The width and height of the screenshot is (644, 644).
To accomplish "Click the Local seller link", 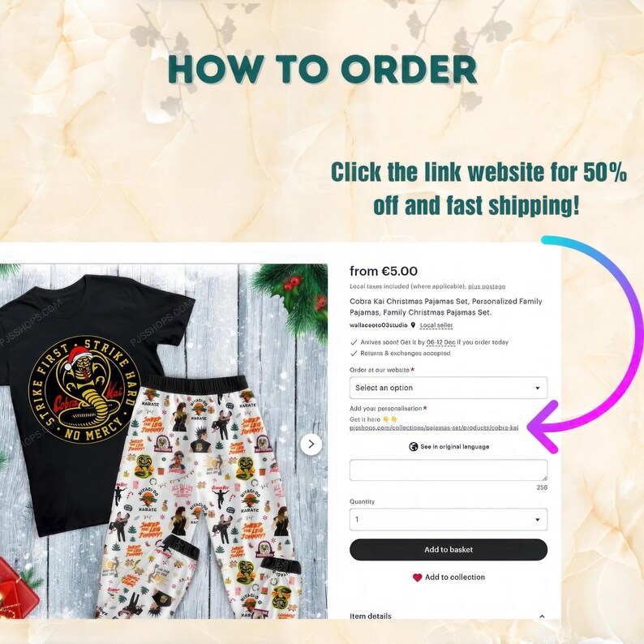I will pos(436,325).
